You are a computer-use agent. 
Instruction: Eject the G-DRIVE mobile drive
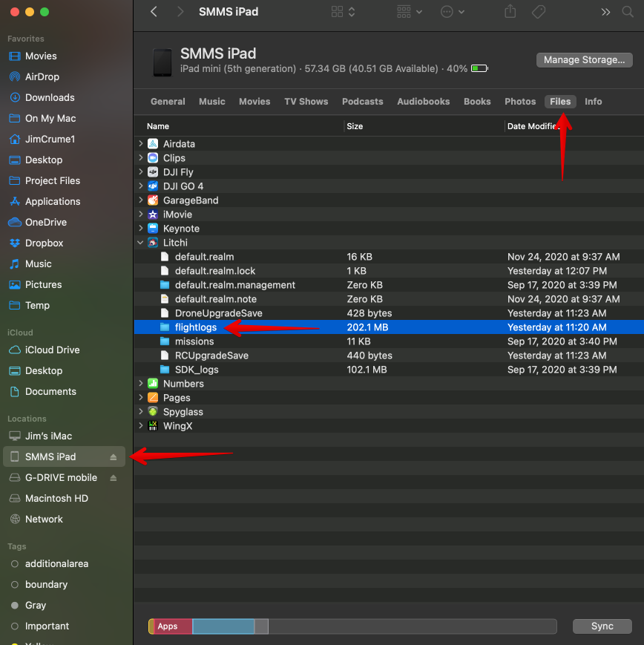point(114,478)
